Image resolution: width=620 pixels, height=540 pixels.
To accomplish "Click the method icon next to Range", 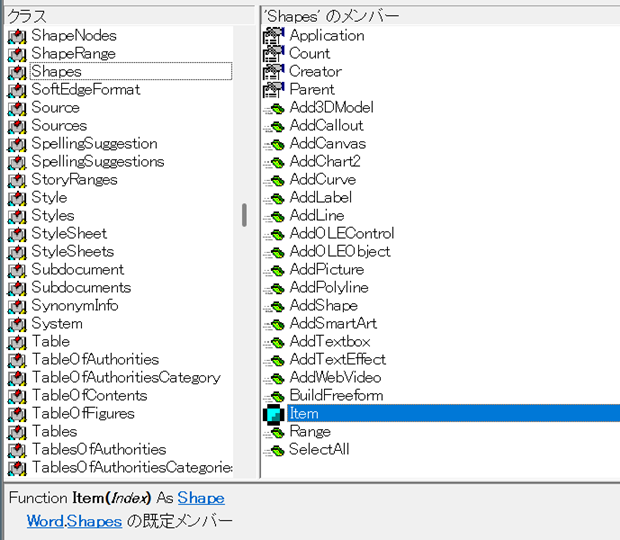I will pyautogui.click(x=274, y=432).
